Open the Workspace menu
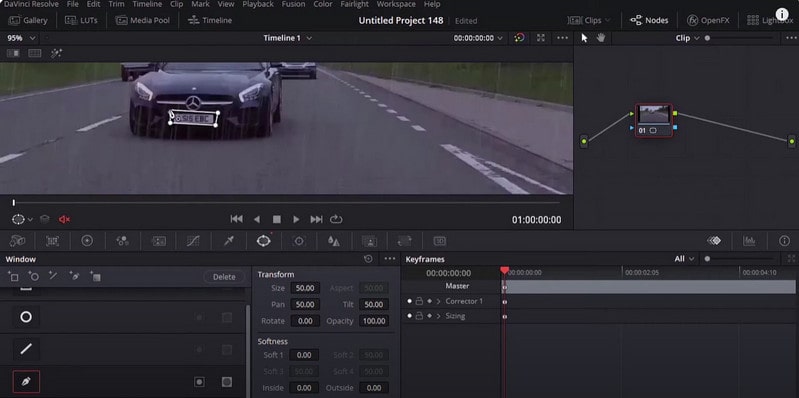The height and width of the screenshot is (398, 799). coord(396,4)
